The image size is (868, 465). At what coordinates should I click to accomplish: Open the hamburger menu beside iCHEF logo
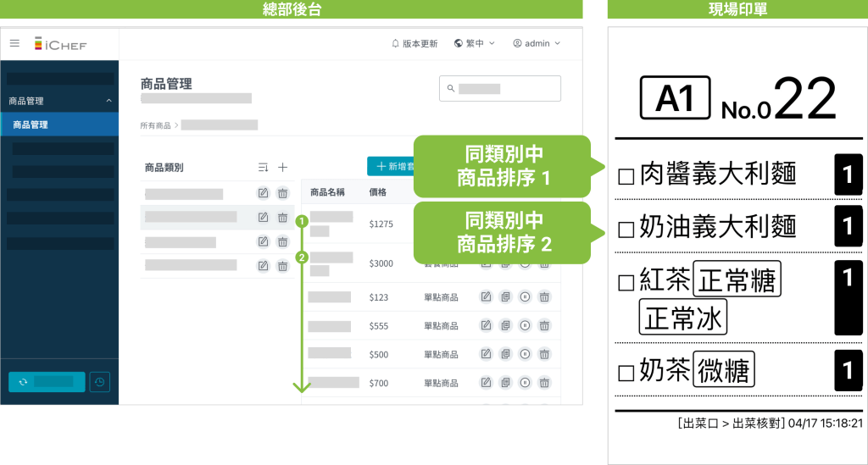[14, 43]
